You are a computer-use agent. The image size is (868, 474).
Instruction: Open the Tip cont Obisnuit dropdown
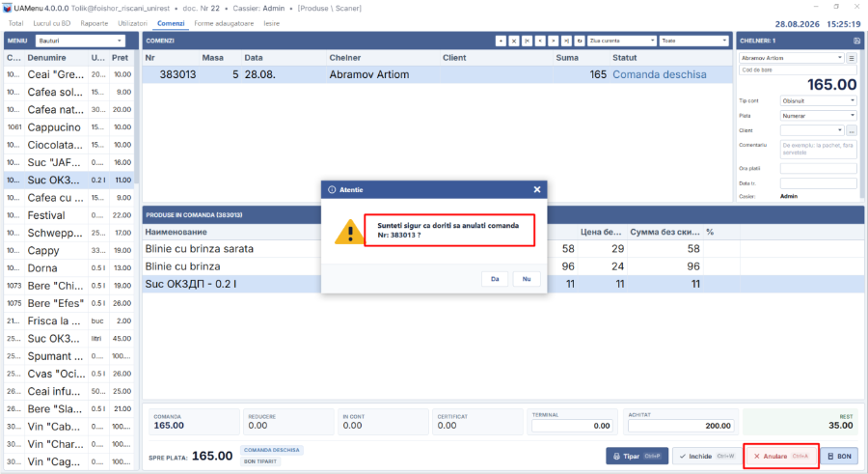[818, 101]
